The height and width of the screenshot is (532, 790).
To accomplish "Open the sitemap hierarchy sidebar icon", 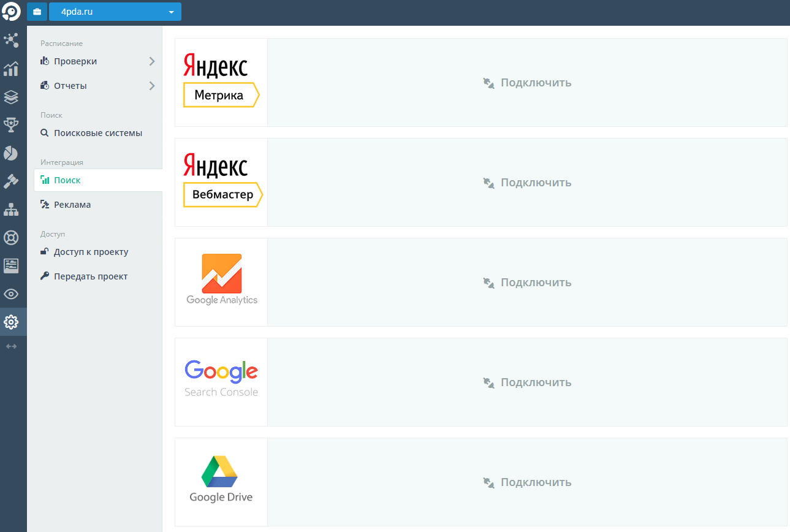I will point(11,209).
